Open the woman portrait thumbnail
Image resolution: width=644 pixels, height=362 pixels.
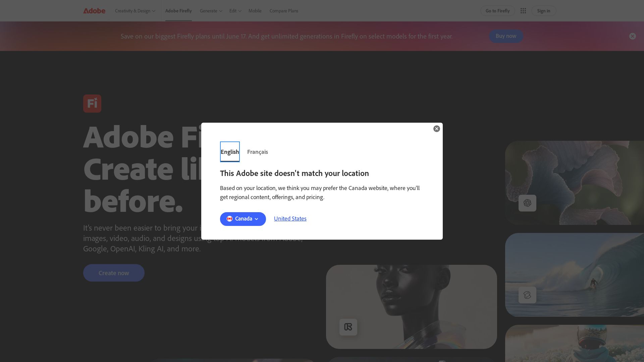point(411,307)
